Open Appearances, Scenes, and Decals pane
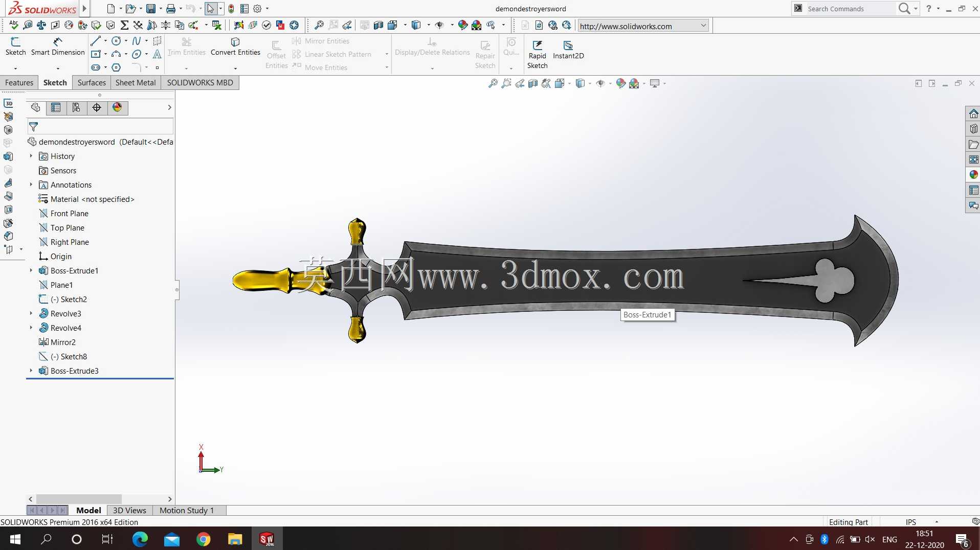980x550 pixels. [973, 175]
